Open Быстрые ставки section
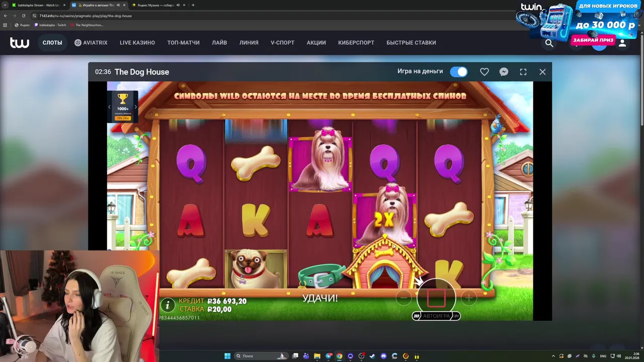Viewport: 644px width, 362px height. pos(411,43)
